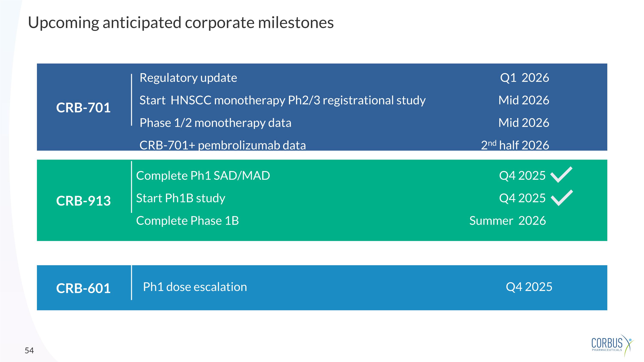Click the checkmark beside Start Ph1B study
The image size is (644, 362).
click(x=562, y=198)
